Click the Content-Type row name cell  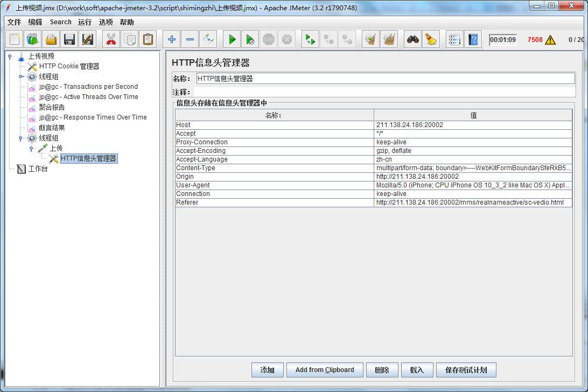pyautogui.click(x=274, y=168)
